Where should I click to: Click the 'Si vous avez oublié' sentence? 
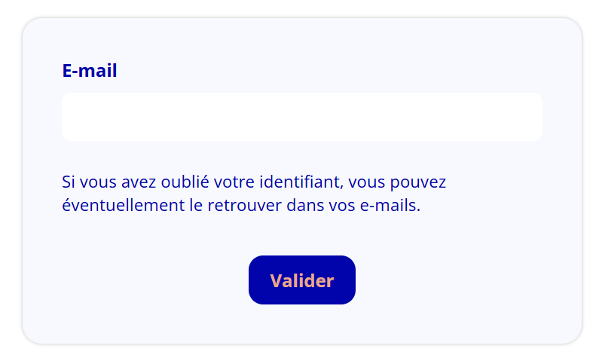254,182
